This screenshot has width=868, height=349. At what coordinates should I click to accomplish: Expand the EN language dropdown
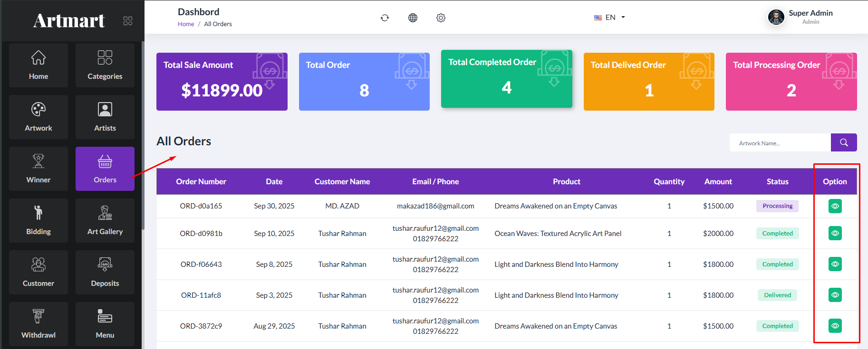click(610, 18)
